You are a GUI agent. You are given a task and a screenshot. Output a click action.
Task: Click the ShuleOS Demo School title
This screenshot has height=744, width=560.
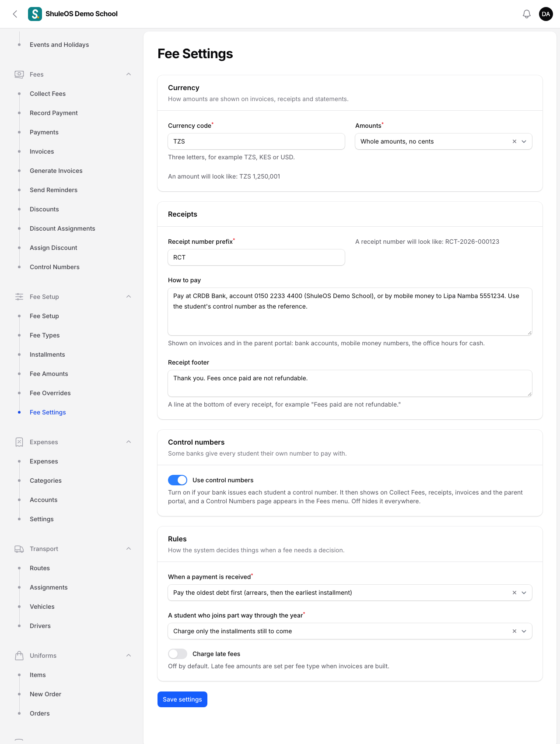(x=81, y=14)
